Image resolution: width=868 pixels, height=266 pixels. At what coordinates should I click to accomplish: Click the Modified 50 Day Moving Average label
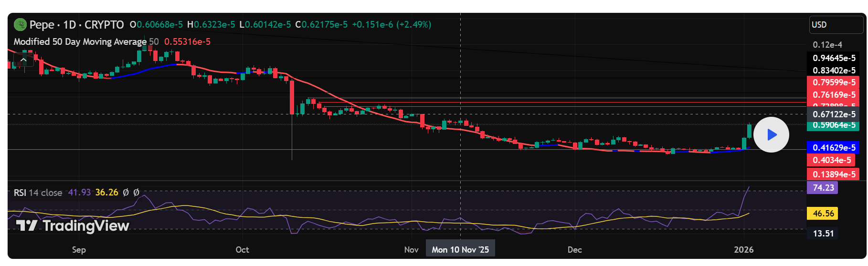pyautogui.click(x=80, y=41)
